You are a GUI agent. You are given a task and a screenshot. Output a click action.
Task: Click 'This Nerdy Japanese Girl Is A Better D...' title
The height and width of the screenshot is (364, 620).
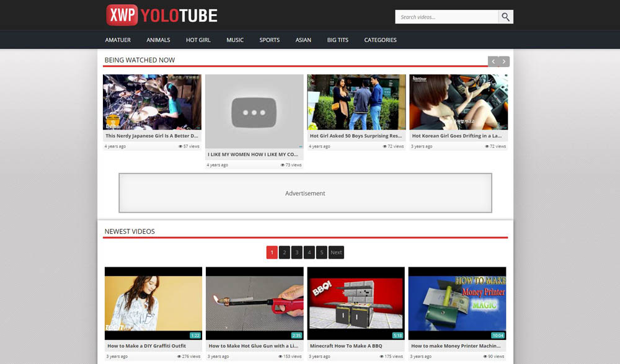[x=152, y=136]
